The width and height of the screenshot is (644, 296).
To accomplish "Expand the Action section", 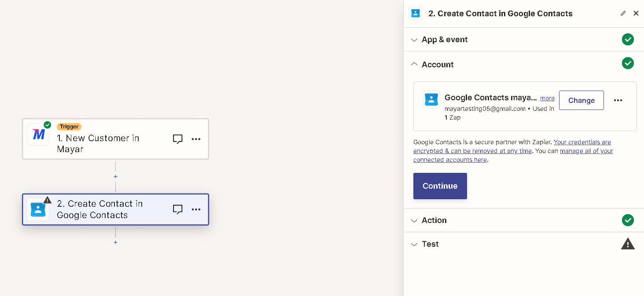I will (x=524, y=220).
